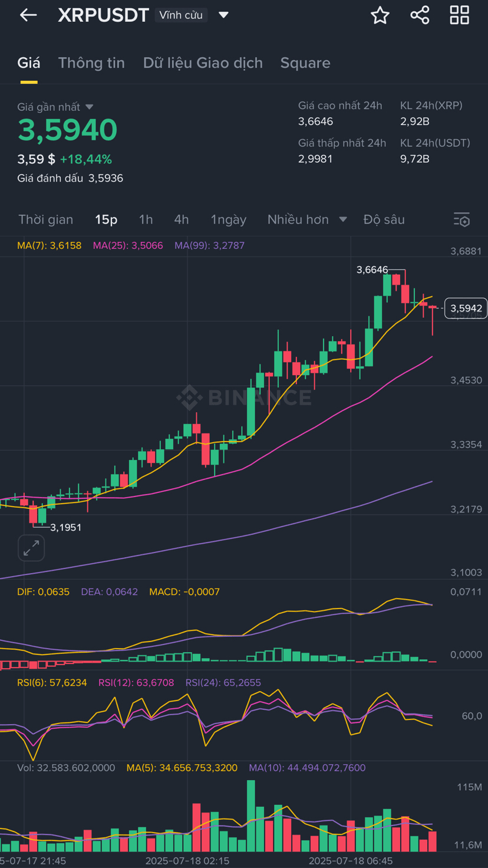Tap the 115M volume axis label

470,787
